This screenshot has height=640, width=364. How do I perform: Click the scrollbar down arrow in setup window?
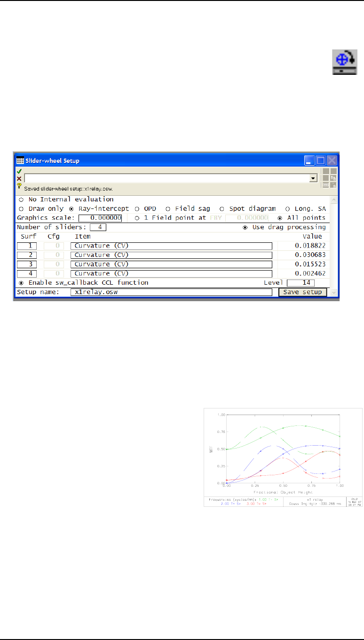pyautogui.click(x=334, y=292)
